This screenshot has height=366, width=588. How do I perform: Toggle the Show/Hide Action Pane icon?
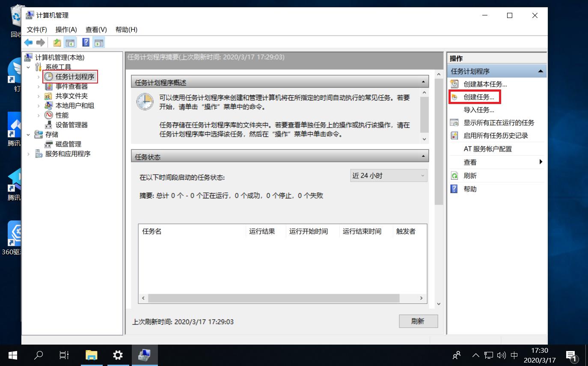pos(99,42)
